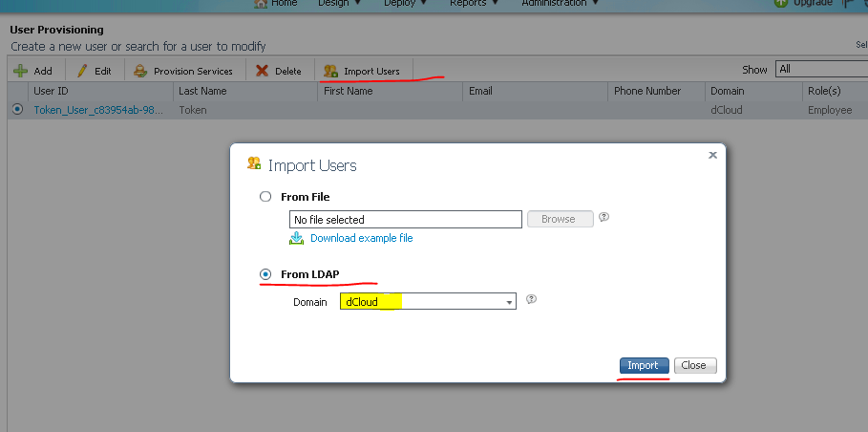
Task: Click the No file selected field
Action: pos(405,219)
